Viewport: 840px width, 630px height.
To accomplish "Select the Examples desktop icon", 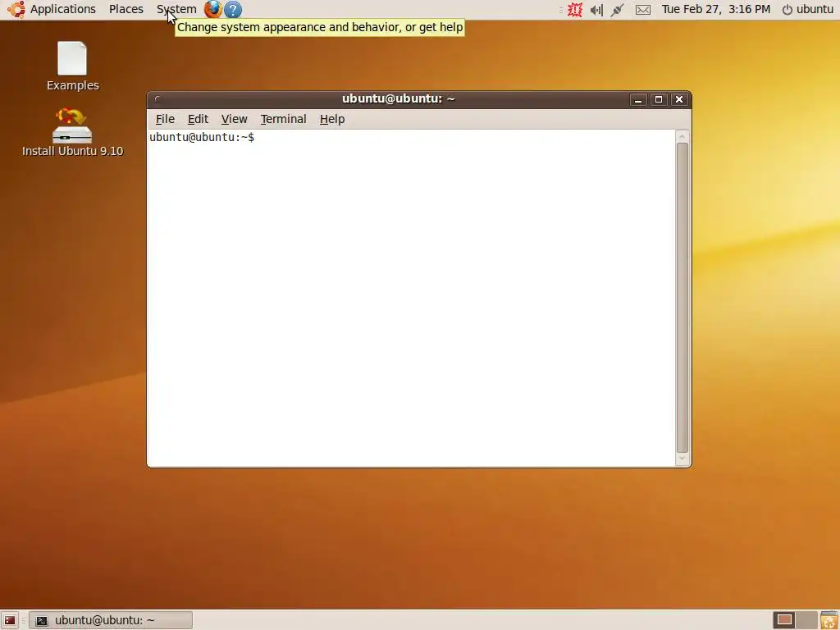I will pyautogui.click(x=72, y=66).
